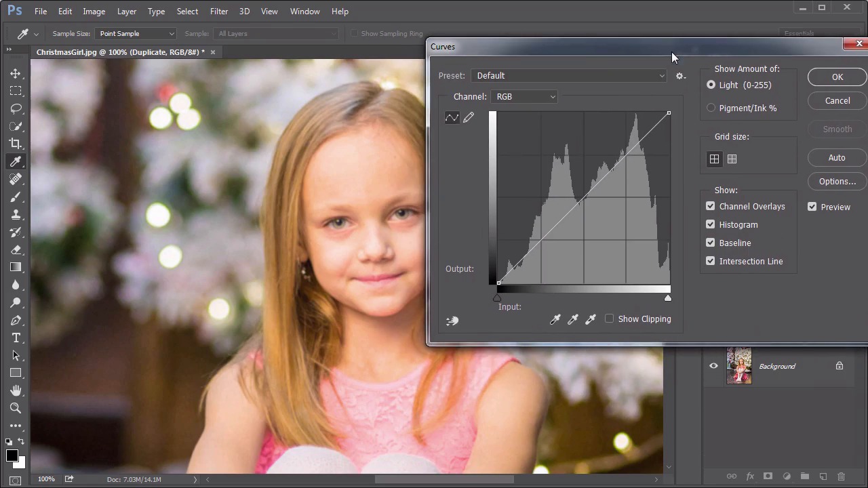This screenshot has width=868, height=488.
Task: Toggle Intersection Line checkbox
Action: (711, 261)
